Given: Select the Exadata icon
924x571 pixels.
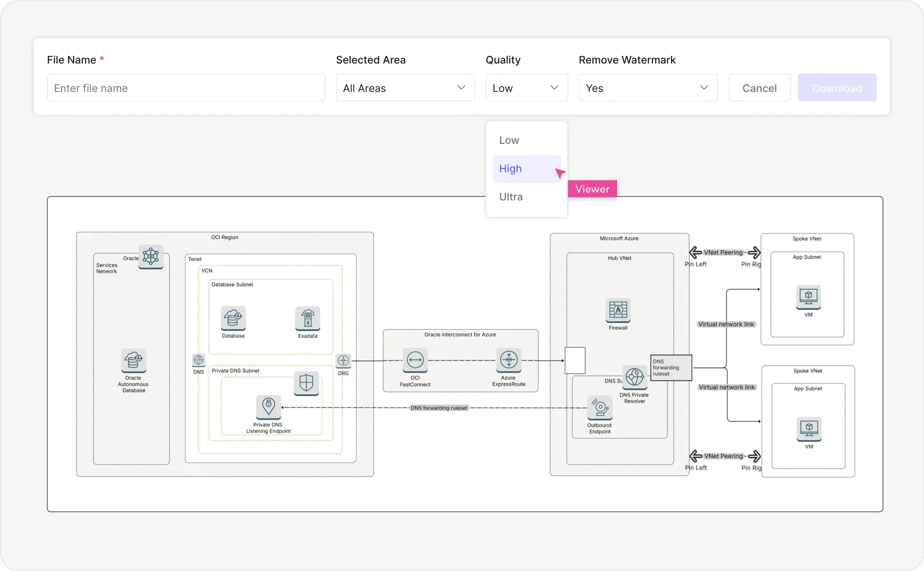Looking at the screenshot, I should tap(308, 318).
